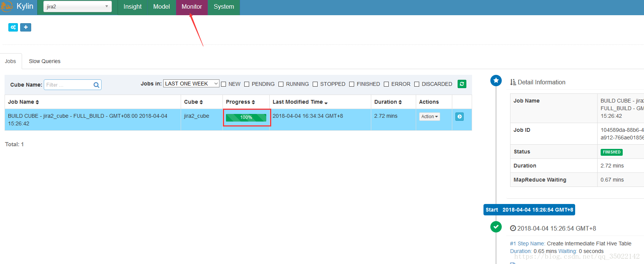Click the #1 Step Name label
Screen dimensions: 644x264
pos(528,243)
